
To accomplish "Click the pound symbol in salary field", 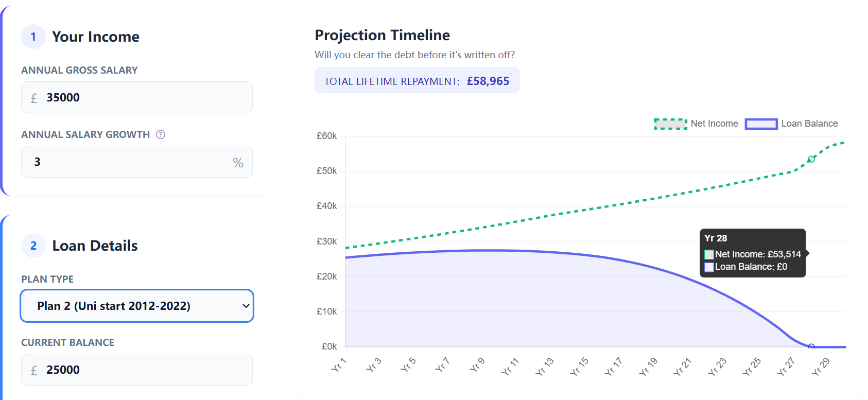I will point(34,98).
